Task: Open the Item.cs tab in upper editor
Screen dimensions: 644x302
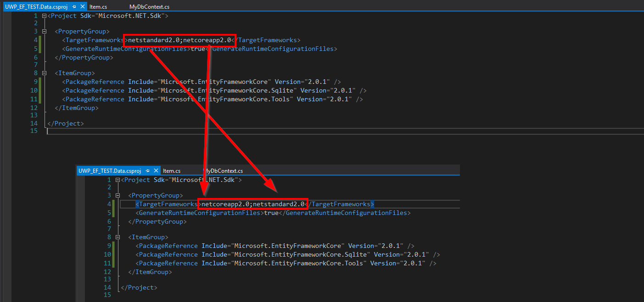Action: click(98, 7)
